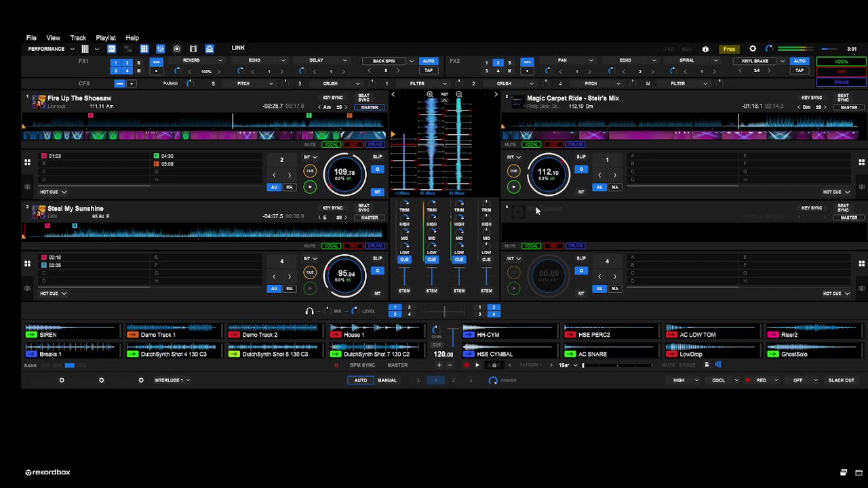
Task: Play the Fire Up The Shoesaw deck
Action: tap(310, 186)
